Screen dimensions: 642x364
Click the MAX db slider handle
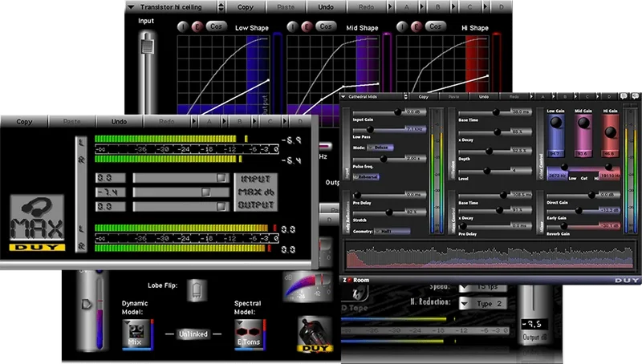[206, 192]
